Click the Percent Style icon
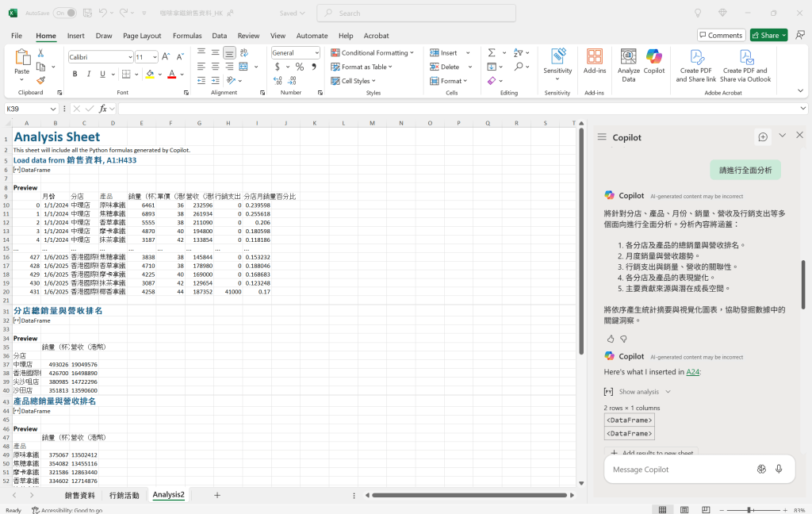 point(299,67)
